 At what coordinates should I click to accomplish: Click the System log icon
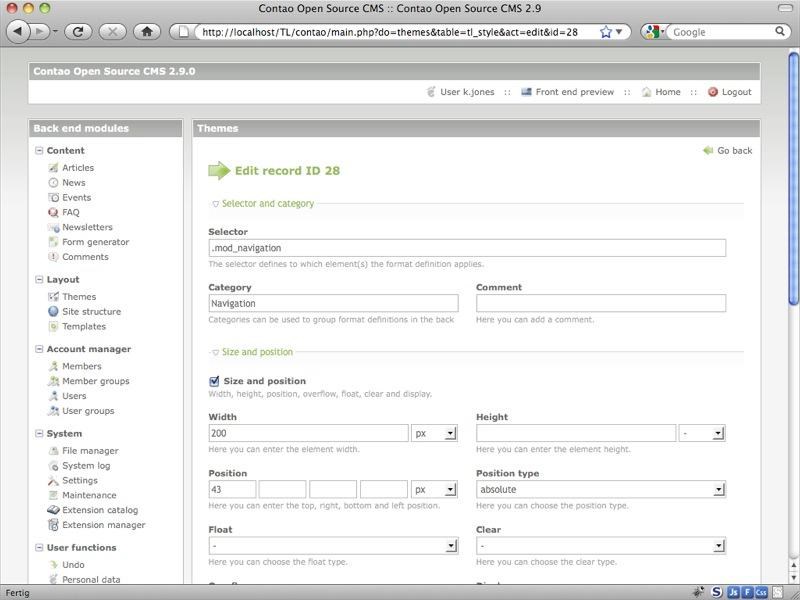click(53, 465)
